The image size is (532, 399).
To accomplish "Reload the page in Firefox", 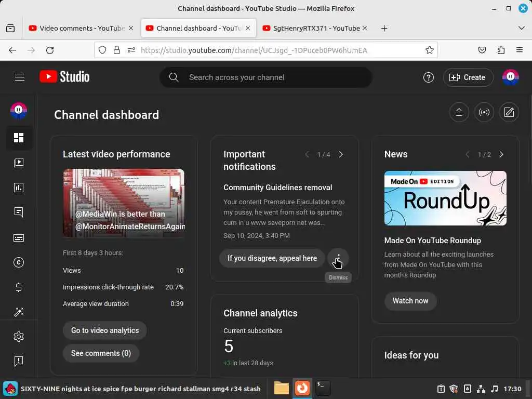I will tap(50, 50).
